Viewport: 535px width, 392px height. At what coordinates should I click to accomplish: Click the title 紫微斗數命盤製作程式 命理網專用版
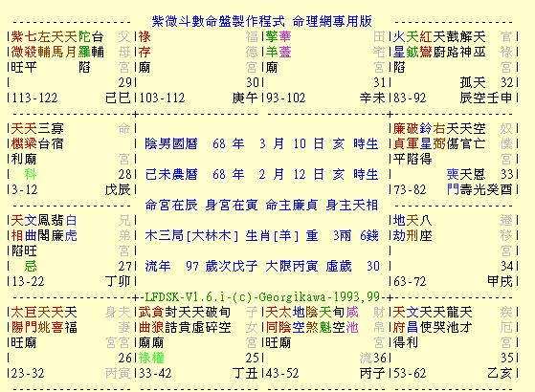point(261,21)
